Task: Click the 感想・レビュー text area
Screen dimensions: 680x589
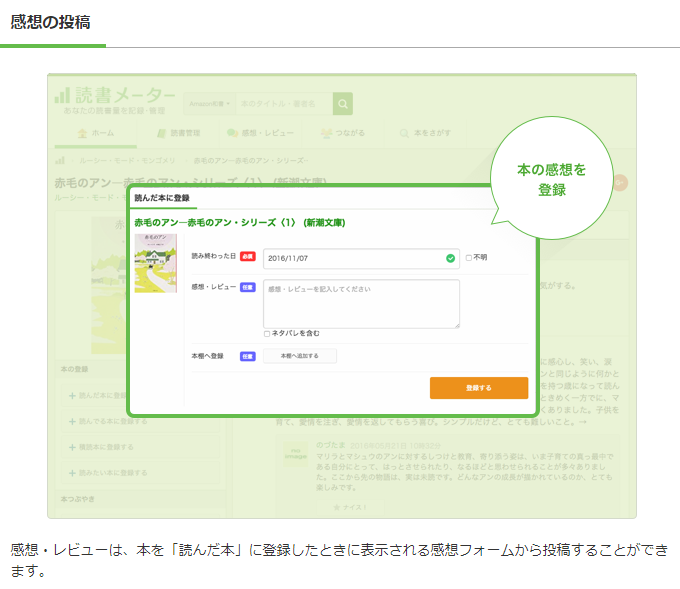Action: click(x=361, y=304)
